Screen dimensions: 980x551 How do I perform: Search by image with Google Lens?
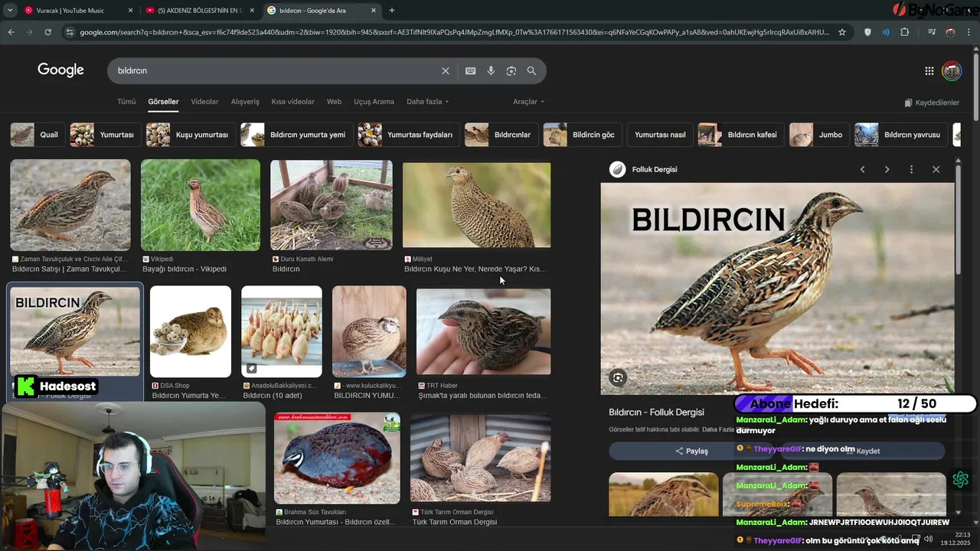[x=511, y=70]
